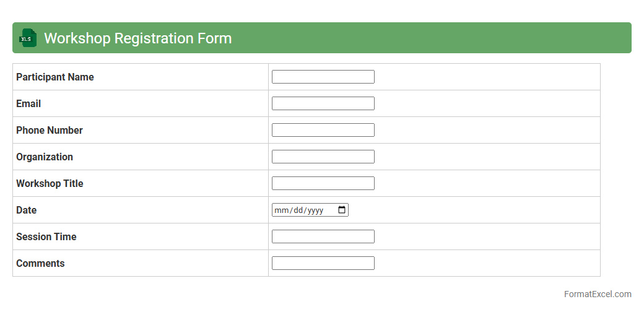Select the year segment of the Date field
Screen dimensions: 644x312
pos(315,210)
